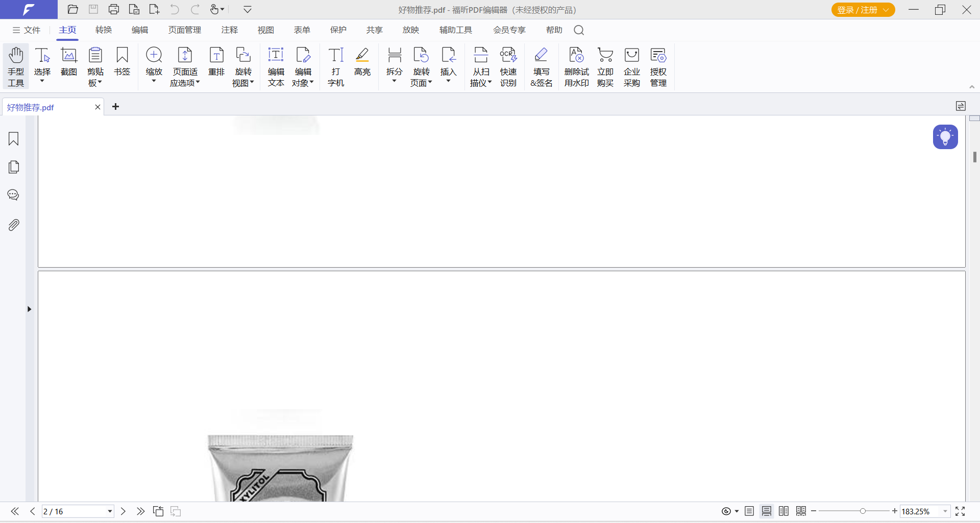Expand the left navigation panel arrow

pos(30,309)
